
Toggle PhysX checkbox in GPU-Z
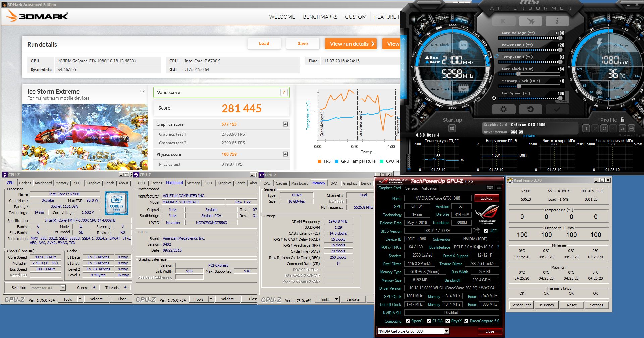coord(448,321)
